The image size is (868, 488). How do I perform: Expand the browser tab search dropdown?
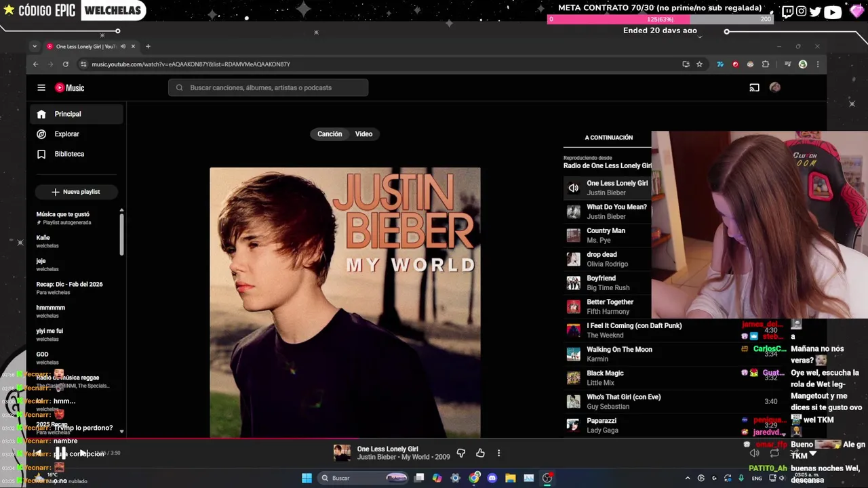point(35,47)
